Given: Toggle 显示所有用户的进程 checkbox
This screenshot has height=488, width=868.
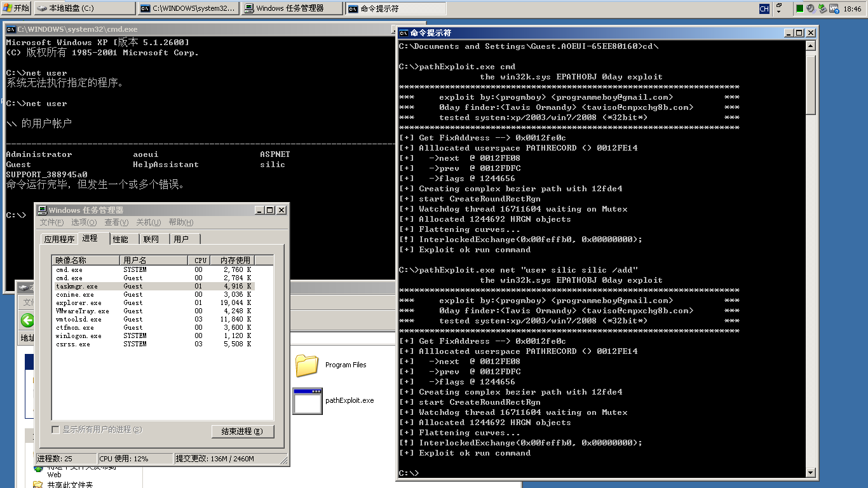Looking at the screenshot, I should (x=56, y=430).
